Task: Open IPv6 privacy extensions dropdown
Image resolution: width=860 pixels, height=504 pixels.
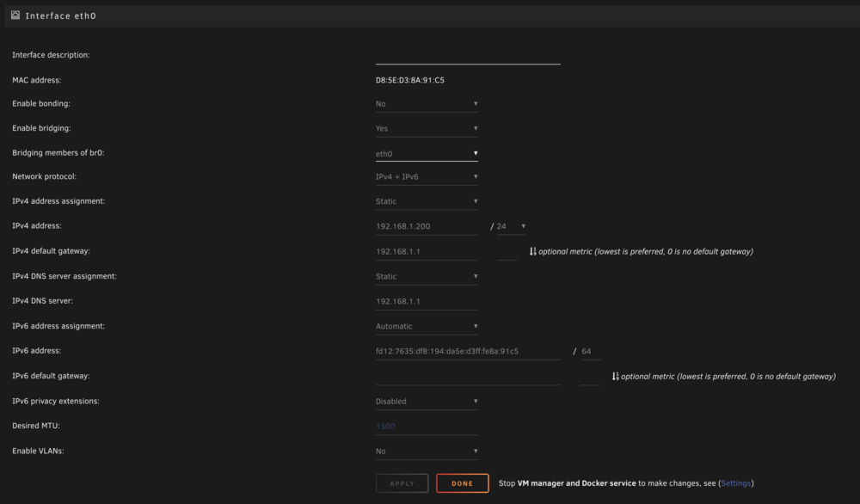Action: pyautogui.click(x=427, y=402)
